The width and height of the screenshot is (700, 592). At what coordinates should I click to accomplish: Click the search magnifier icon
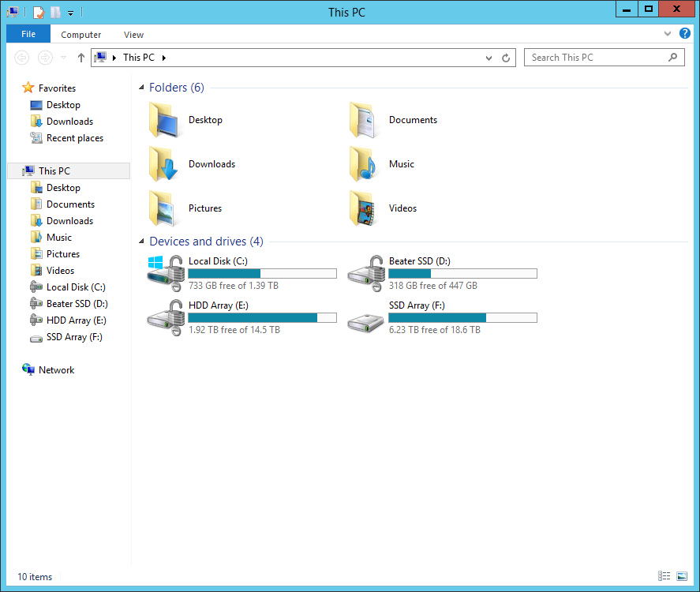(x=672, y=57)
